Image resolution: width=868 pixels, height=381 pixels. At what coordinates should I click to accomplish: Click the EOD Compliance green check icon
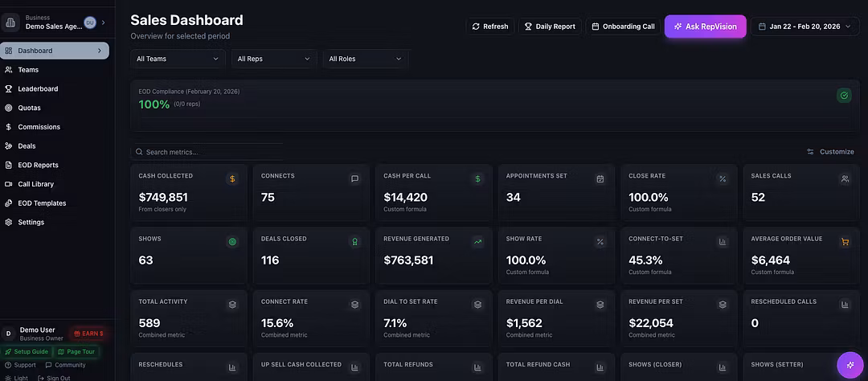click(844, 96)
